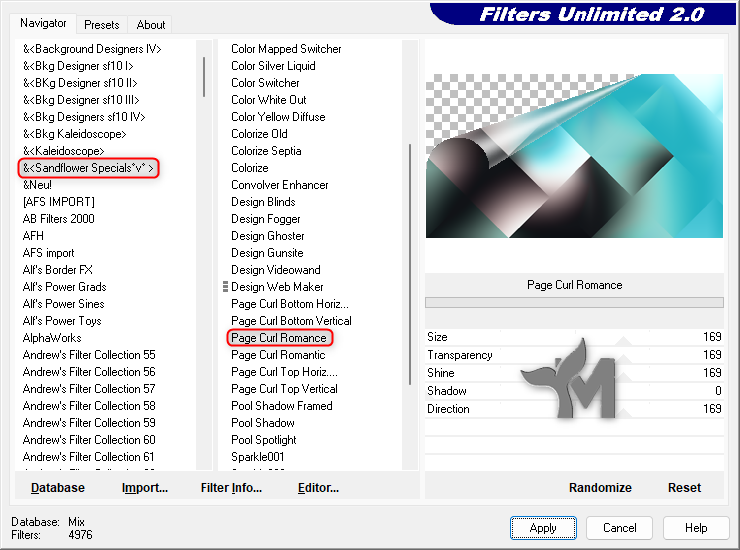Viewport: 740px width, 550px height.
Task: Select &<Sandflower Specials°v°> category
Action: click(x=88, y=168)
